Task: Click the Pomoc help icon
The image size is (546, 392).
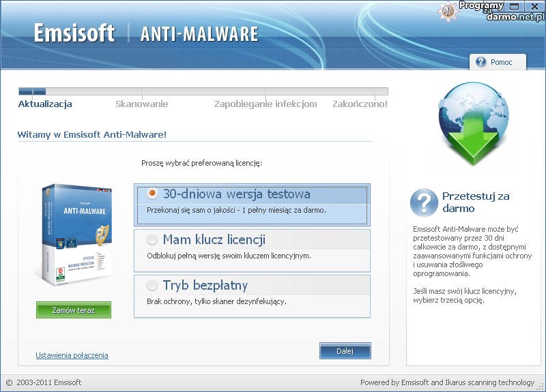Action: point(480,62)
